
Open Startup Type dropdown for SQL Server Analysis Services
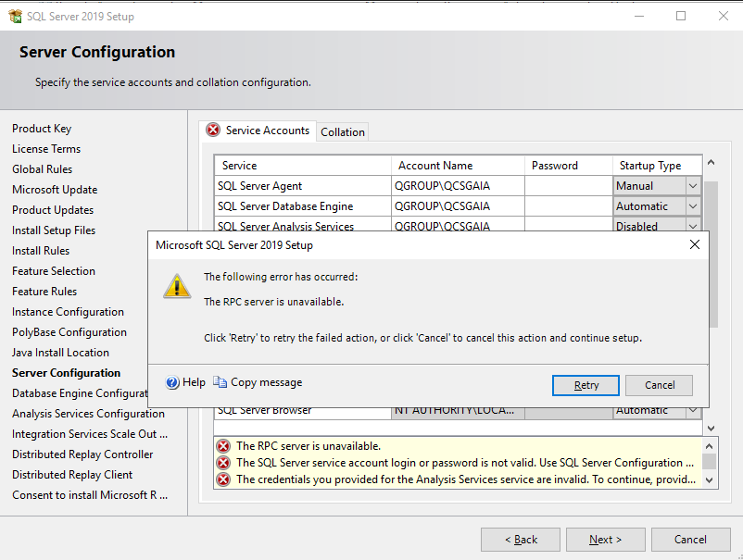pyautogui.click(x=693, y=225)
